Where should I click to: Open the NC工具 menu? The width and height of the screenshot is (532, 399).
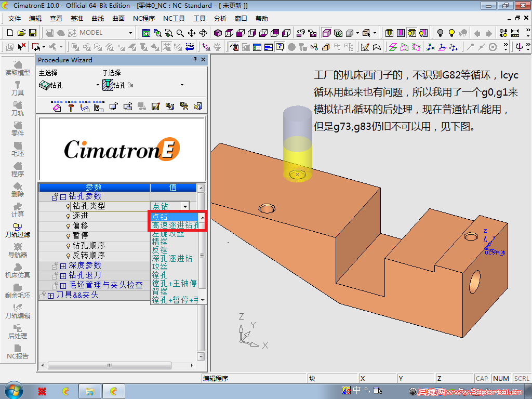(174, 19)
